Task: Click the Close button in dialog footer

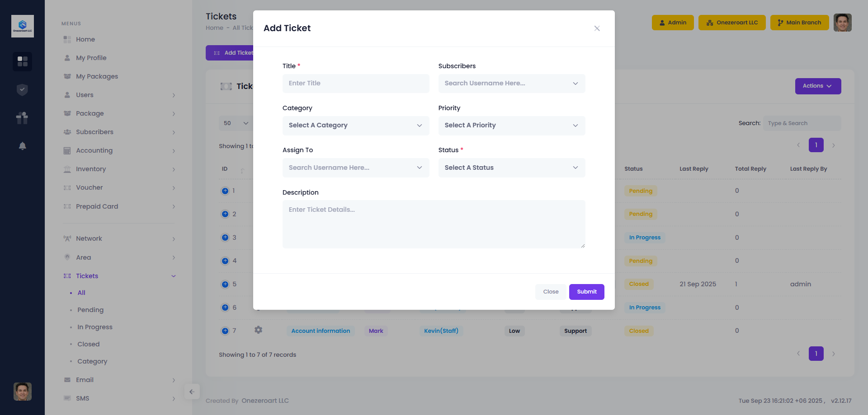Action: 551,292
